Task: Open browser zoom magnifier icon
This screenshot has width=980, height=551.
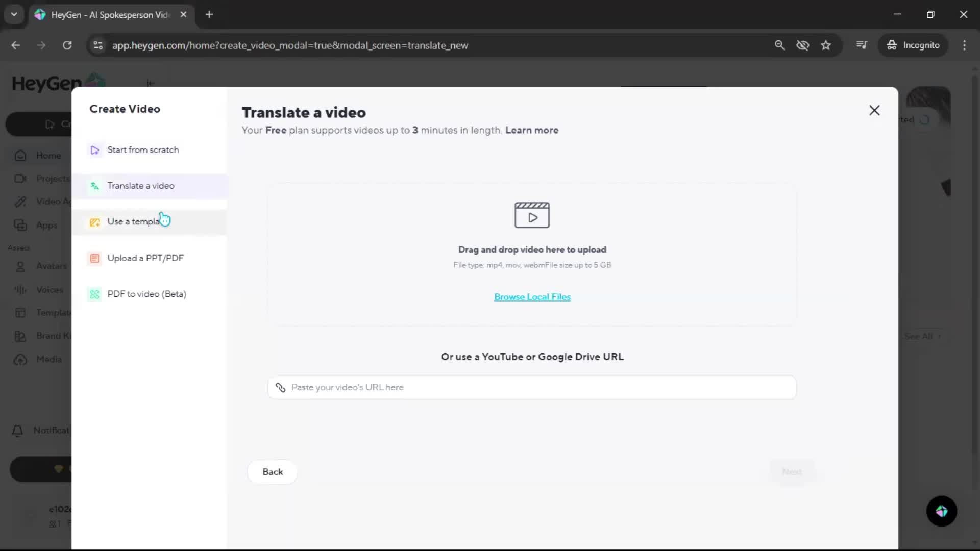Action: click(x=779, y=45)
